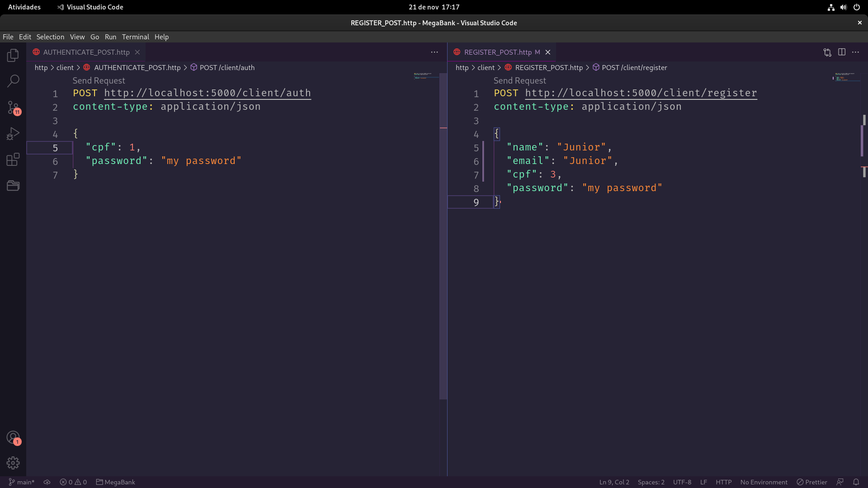Split the right editor with split icon
Viewport: 868px width, 488px height.
coord(842,52)
